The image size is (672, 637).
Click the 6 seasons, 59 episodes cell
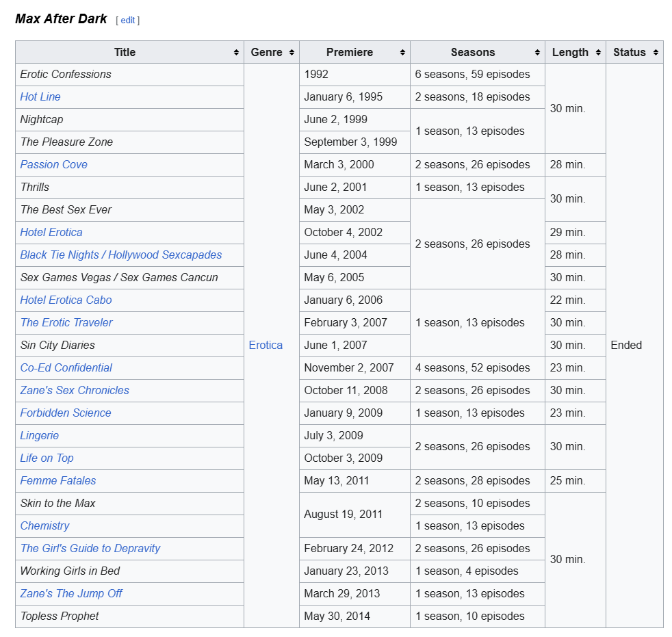(x=478, y=75)
